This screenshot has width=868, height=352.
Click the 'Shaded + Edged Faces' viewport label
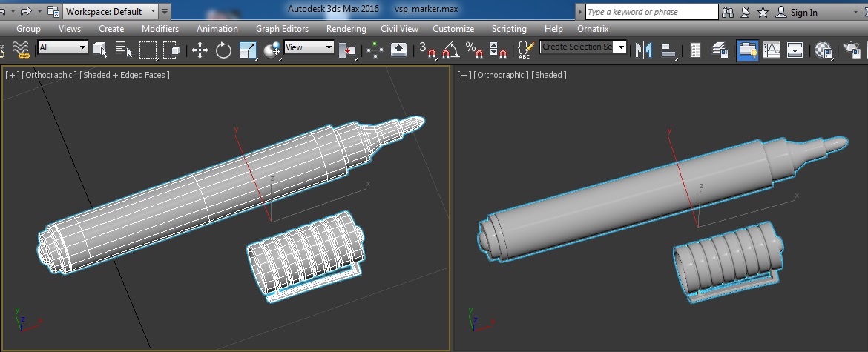click(x=125, y=75)
